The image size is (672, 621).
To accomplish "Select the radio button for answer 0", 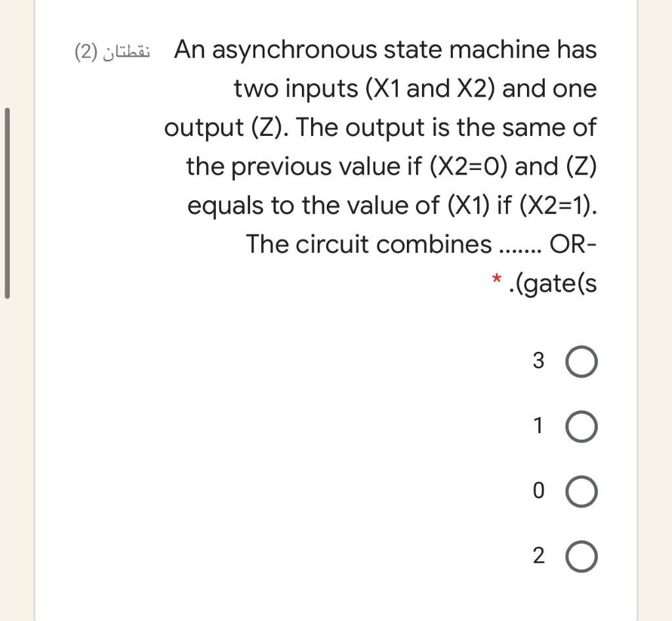I will pos(583,490).
